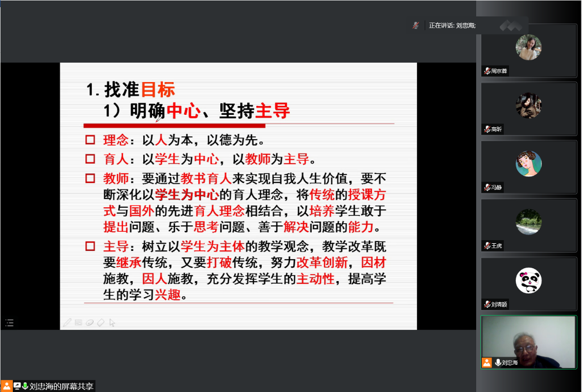The width and height of the screenshot is (582, 392).
Task: Click the screen sharing icon at bottom left
Action: 17,386
